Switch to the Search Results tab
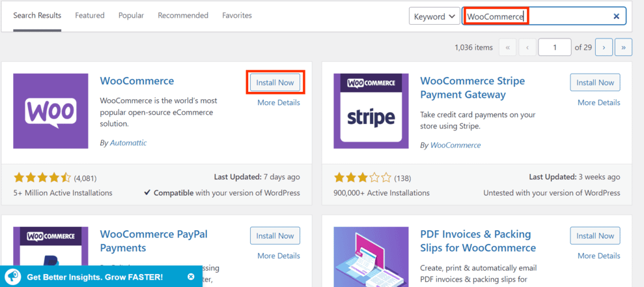The image size is (644, 287). [x=37, y=16]
